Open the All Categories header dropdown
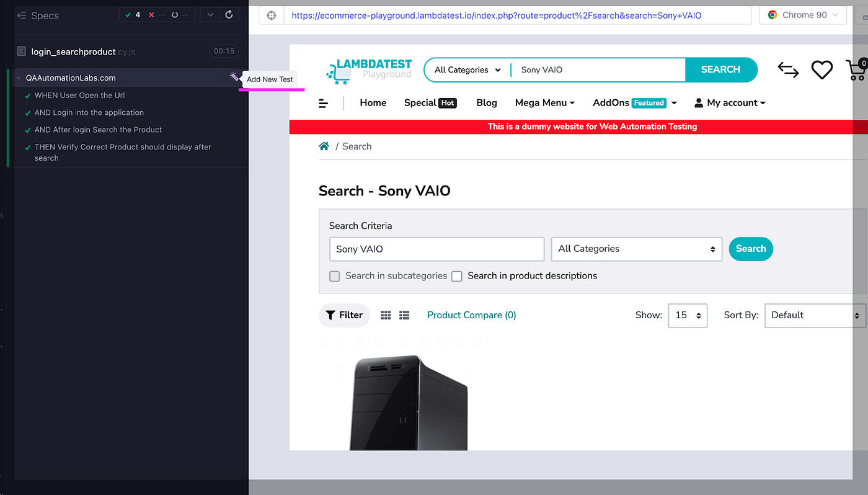Viewport: 868px width, 495px height. pyautogui.click(x=467, y=70)
